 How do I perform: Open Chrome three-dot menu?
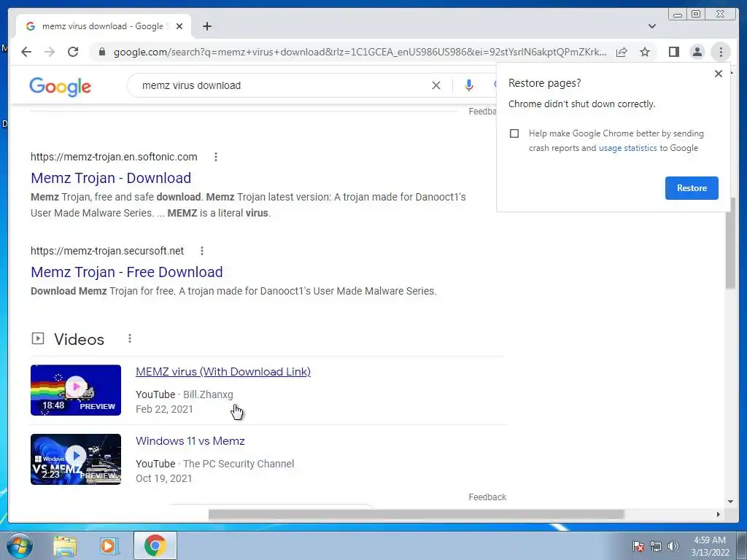pos(721,52)
